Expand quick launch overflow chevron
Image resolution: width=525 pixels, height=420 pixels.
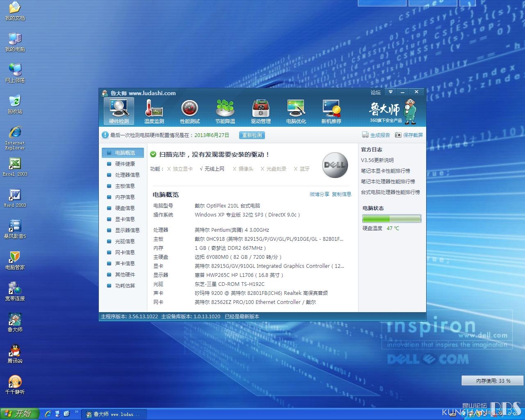tap(76, 412)
